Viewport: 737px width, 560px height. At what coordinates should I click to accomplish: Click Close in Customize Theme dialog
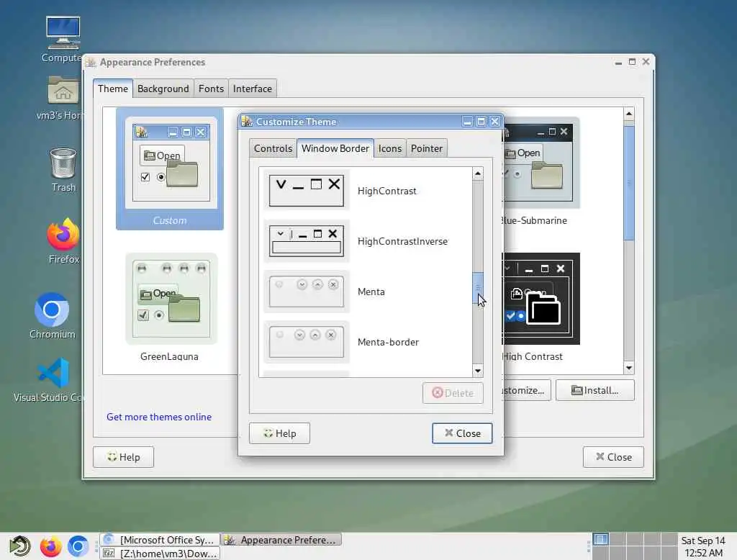pos(462,433)
